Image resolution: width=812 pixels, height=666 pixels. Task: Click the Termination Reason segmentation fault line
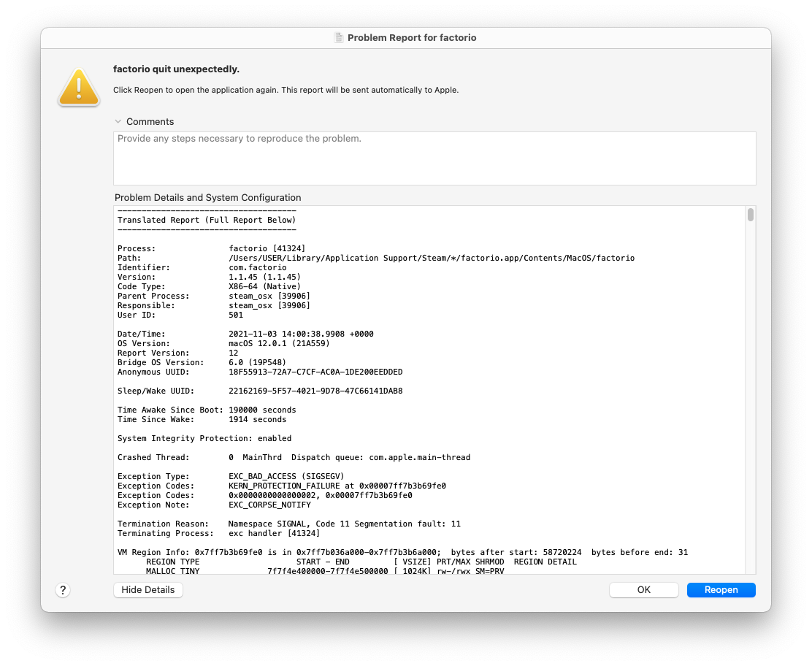(x=344, y=524)
